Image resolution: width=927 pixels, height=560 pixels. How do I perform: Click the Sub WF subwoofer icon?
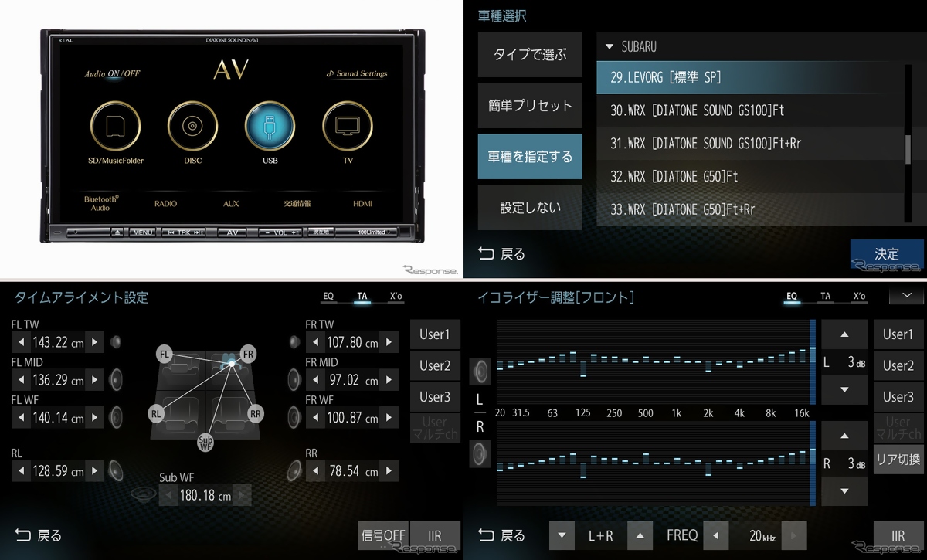click(144, 494)
